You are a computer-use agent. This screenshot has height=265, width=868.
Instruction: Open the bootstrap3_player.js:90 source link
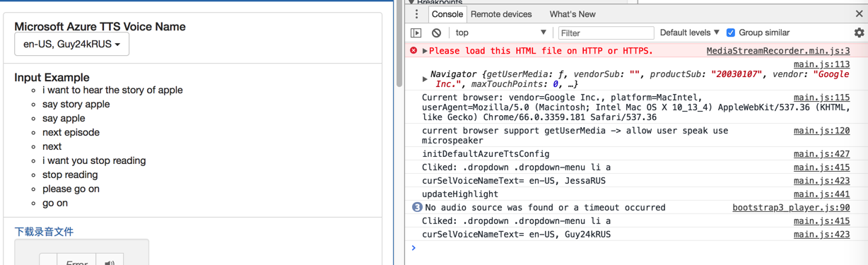pyautogui.click(x=791, y=207)
